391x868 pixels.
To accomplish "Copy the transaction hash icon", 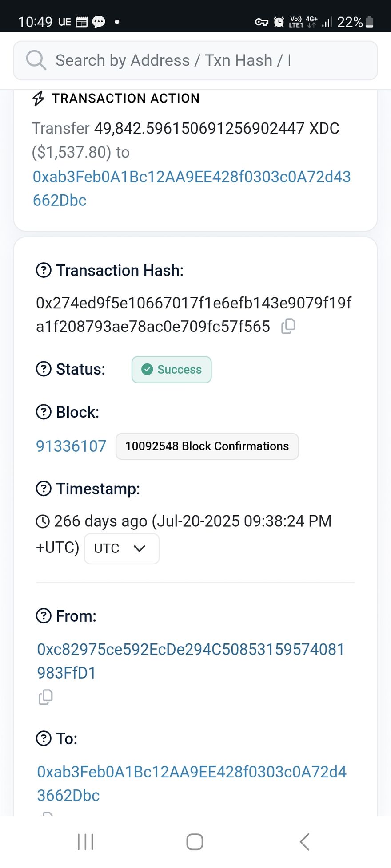I will point(288,326).
